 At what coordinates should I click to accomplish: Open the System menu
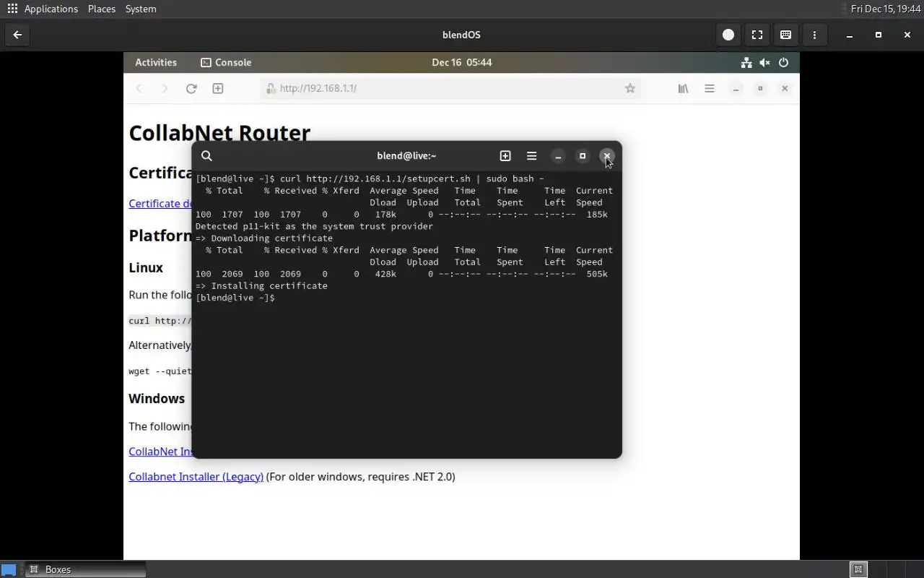pyautogui.click(x=141, y=9)
